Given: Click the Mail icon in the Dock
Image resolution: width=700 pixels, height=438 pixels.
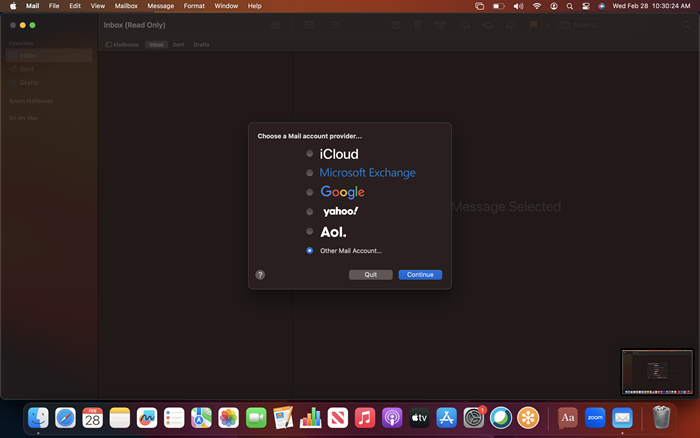Looking at the screenshot, I should click(622, 418).
